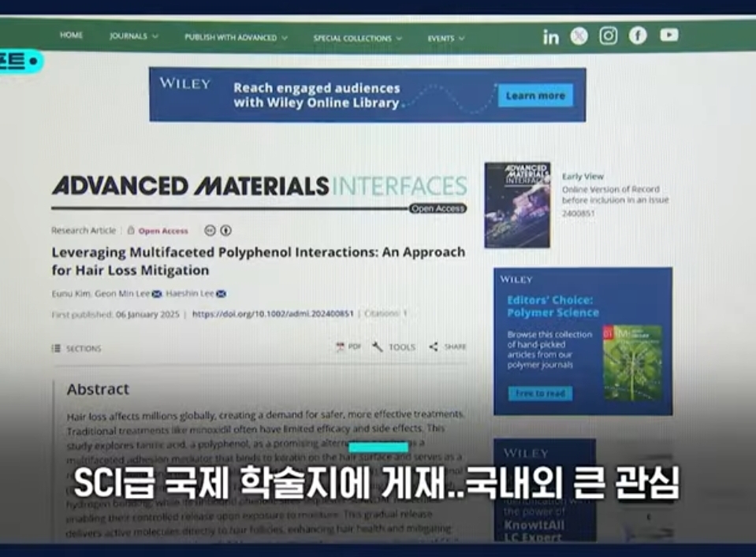The image size is (756, 557).
Task: Open the X (Twitter) social icon
Action: 579,36
